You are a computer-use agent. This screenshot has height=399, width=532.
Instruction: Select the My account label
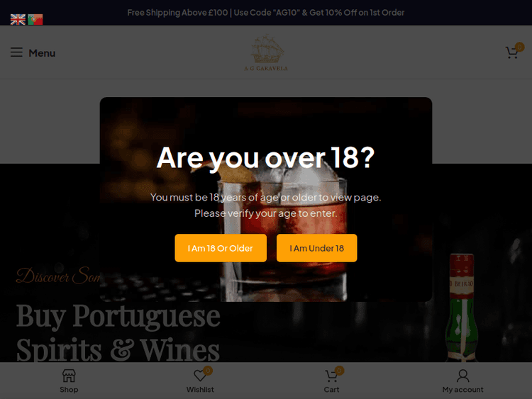coord(462,390)
